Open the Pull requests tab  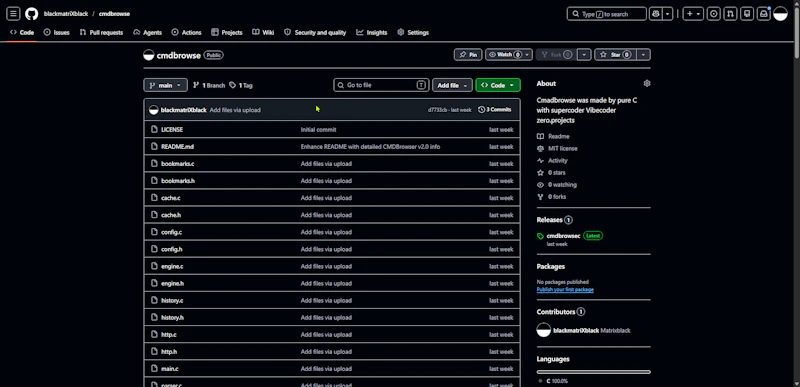[101, 33]
